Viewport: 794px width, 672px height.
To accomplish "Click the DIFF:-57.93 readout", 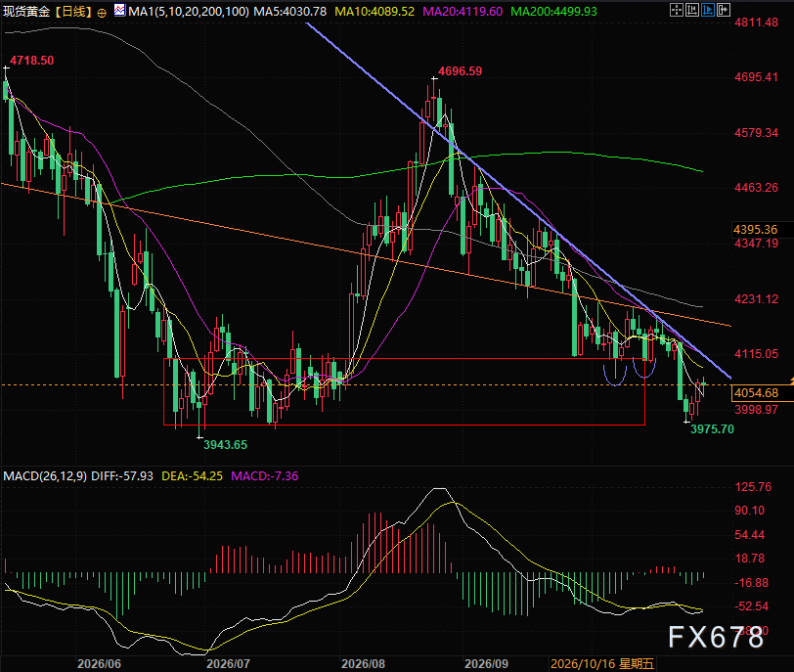I will coord(122,476).
